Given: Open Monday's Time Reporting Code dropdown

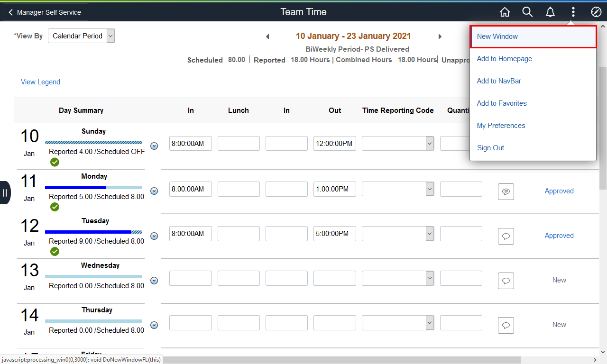Looking at the screenshot, I should tap(398, 189).
